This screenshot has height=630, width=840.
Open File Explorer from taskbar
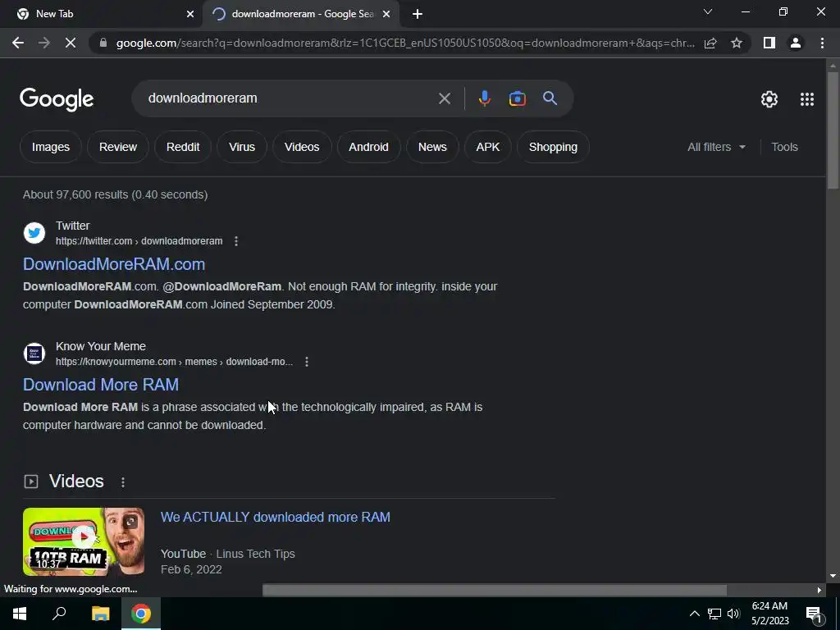coord(100,614)
